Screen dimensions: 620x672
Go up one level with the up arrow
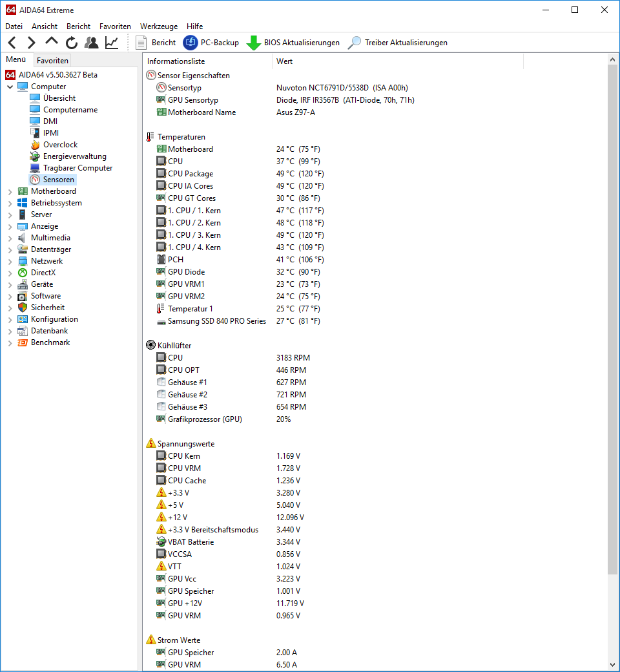pos(52,41)
